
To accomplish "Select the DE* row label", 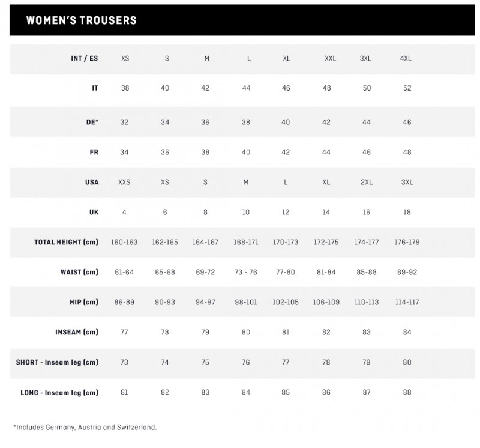I will pyautogui.click(x=92, y=122).
